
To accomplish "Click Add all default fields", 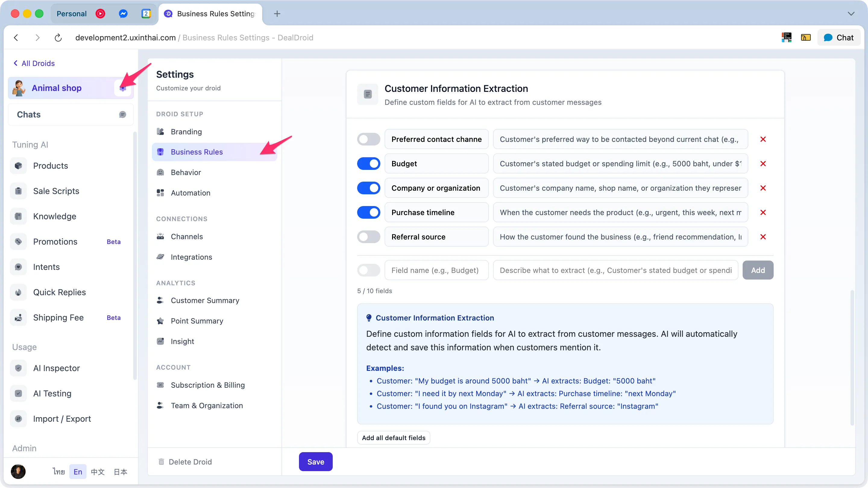I will point(393,437).
